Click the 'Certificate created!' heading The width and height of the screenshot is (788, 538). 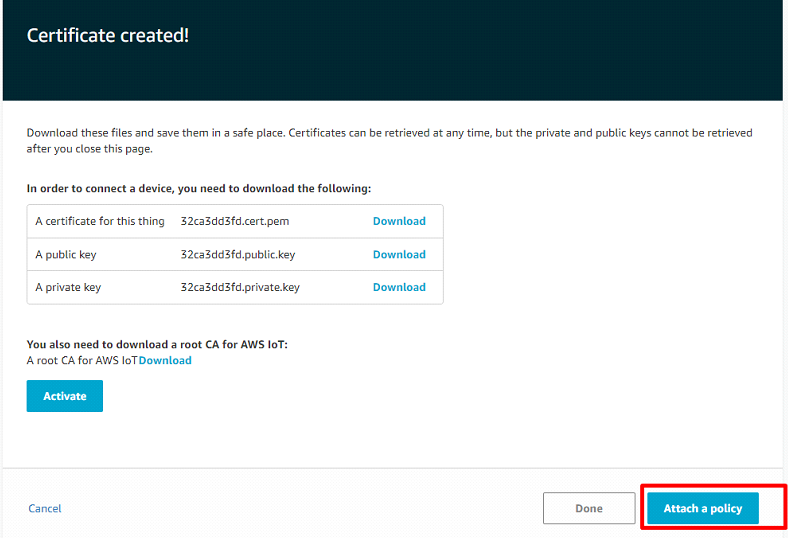tap(108, 35)
